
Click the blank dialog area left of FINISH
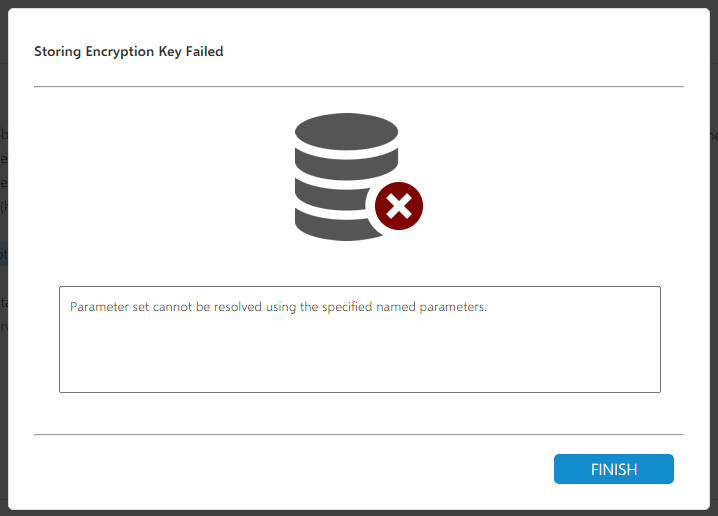click(x=300, y=469)
